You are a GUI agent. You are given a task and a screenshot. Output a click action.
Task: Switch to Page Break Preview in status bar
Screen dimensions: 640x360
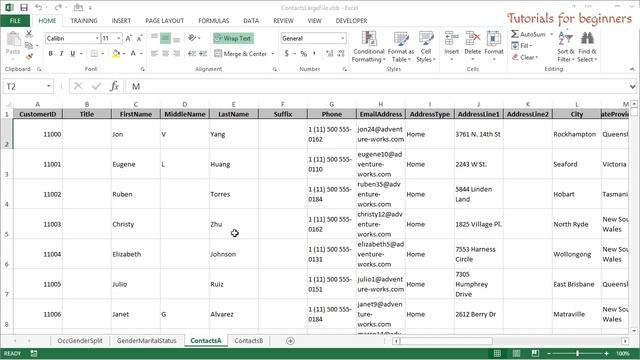pos(535,353)
